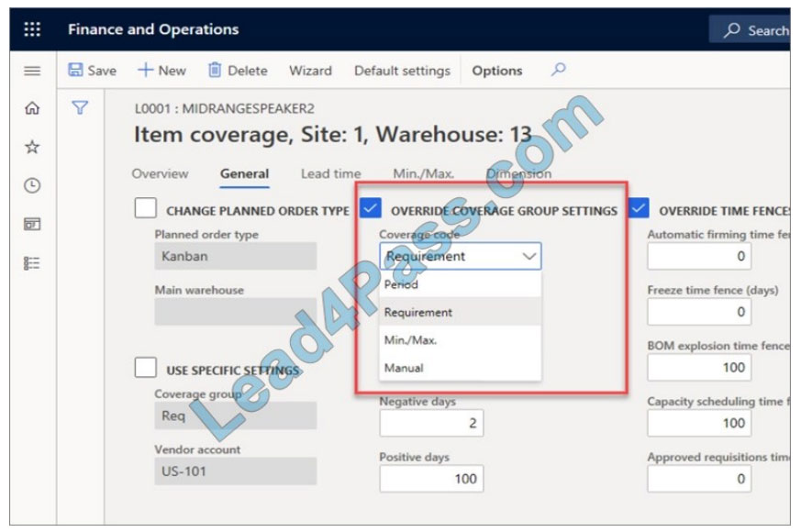Click the Planned order type Kanban field

pyautogui.click(x=236, y=256)
